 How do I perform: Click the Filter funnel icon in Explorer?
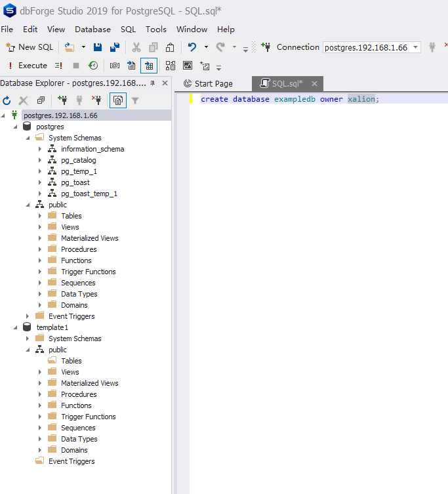(135, 100)
